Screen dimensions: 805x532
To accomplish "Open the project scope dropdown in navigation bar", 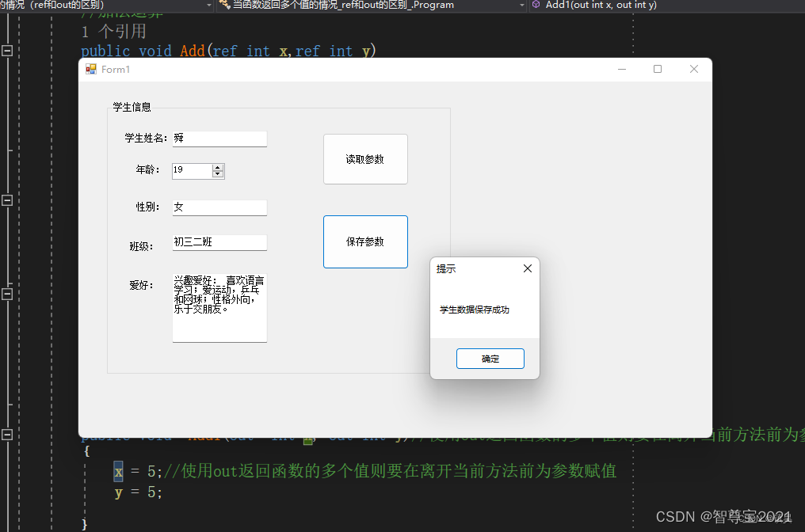I will [x=209, y=5].
